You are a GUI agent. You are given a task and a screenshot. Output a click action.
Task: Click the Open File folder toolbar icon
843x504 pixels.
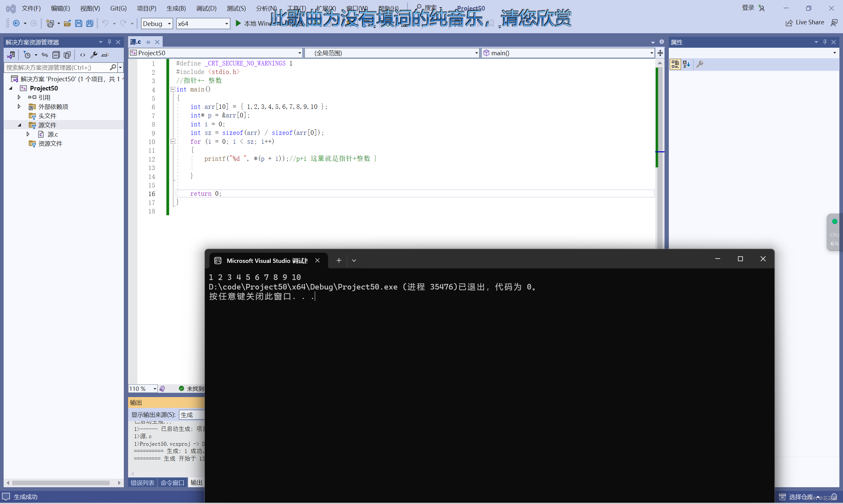point(67,23)
